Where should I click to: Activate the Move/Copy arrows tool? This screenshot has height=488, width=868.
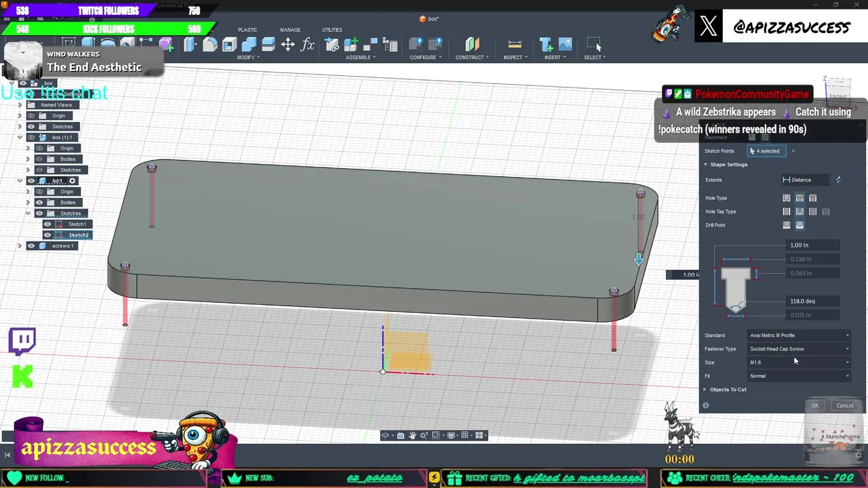click(x=288, y=45)
